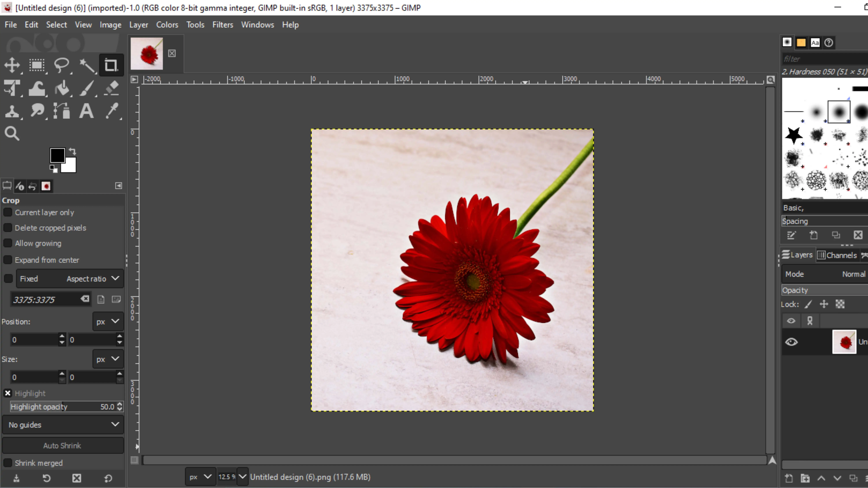Open the Layer menu
Image resolution: width=868 pixels, height=488 pixels.
[x=138, y=25]
